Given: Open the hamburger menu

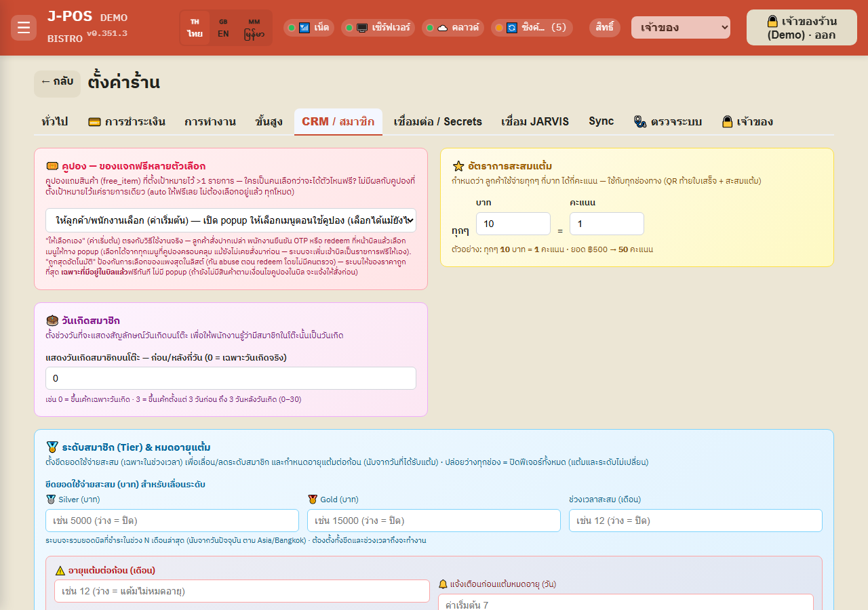Looking at the screenshot, I should click(24, 28).
